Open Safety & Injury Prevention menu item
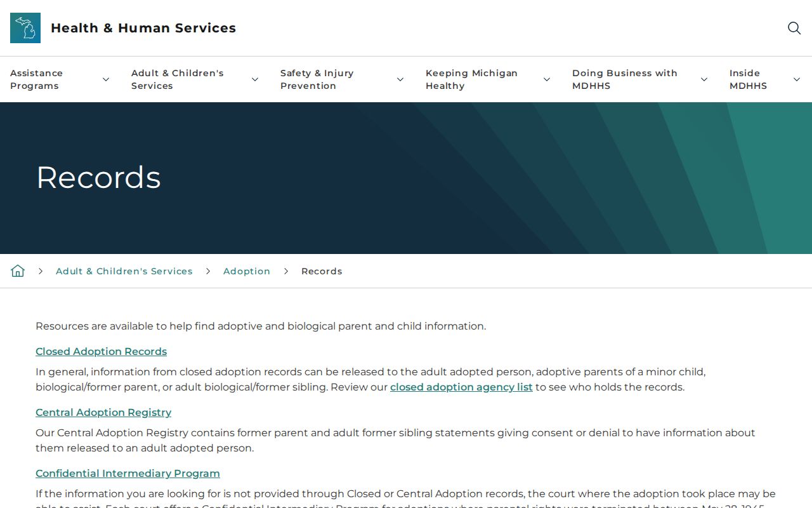Image resolution: width=812 pixels, height=508 pixels. coord(317,79)
